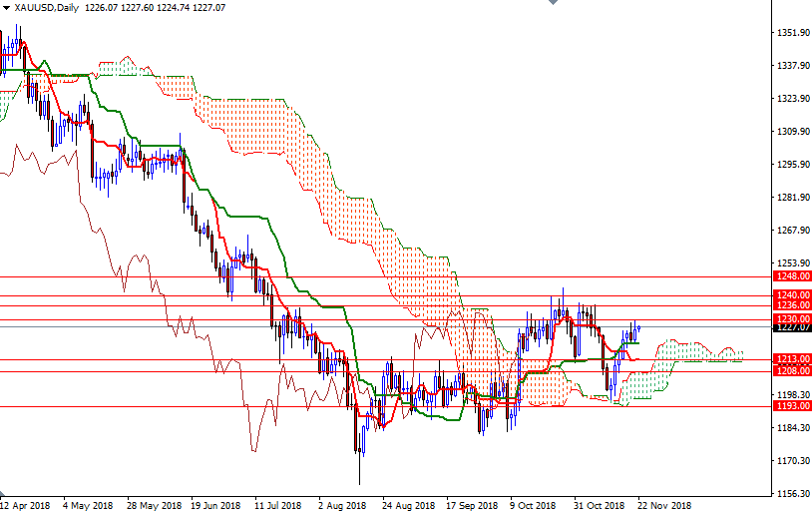Click the 24 Aug 2018 date label

pyautogui.click(x=408, y=505)
